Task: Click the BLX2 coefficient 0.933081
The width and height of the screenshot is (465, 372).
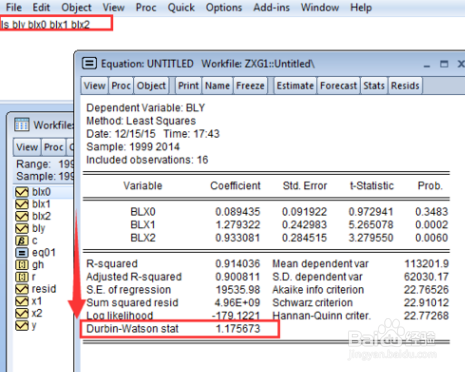Action: click(238, 238)
